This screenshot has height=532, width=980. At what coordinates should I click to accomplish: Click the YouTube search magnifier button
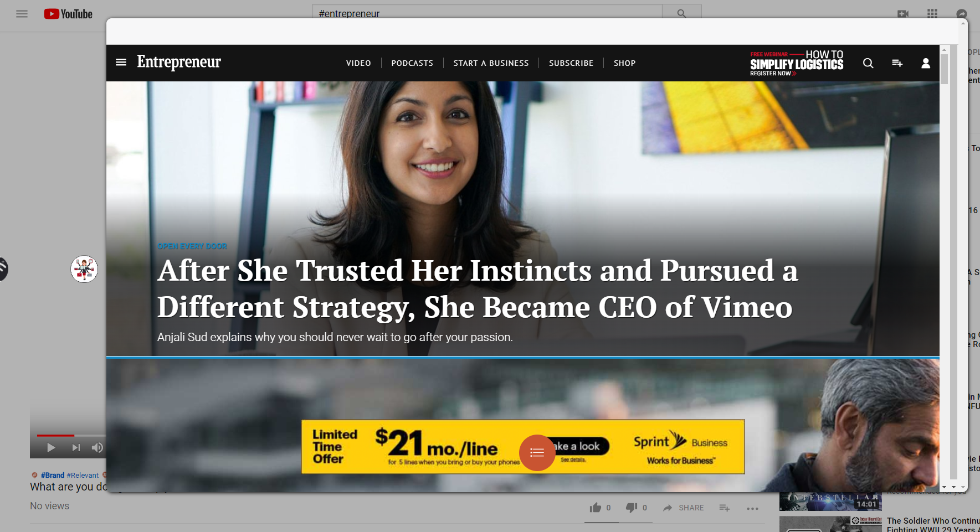coord(681,13)
